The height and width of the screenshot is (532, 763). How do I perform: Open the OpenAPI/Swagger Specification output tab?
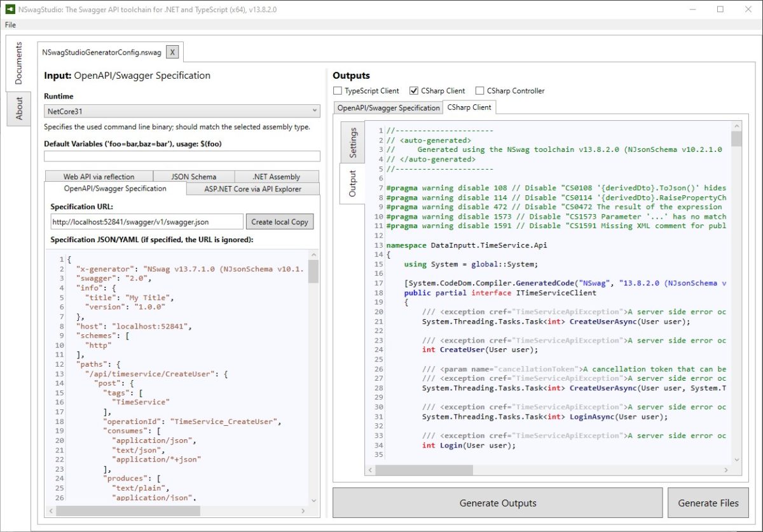point(388,108)
